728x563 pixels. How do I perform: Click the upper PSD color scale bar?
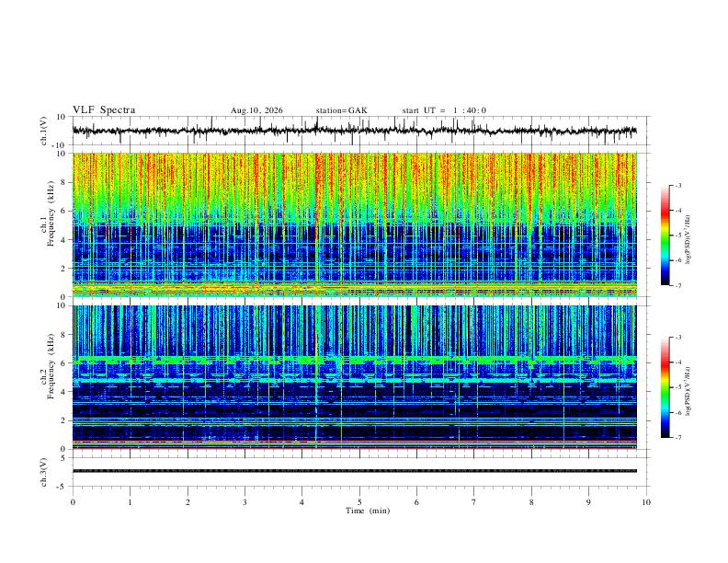(665, 236)
